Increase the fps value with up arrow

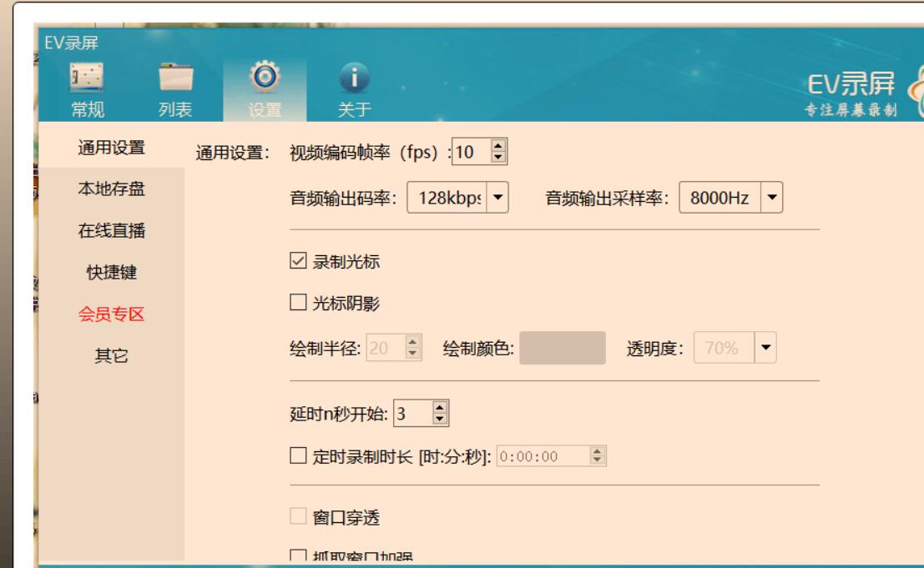tap(498, 145)
